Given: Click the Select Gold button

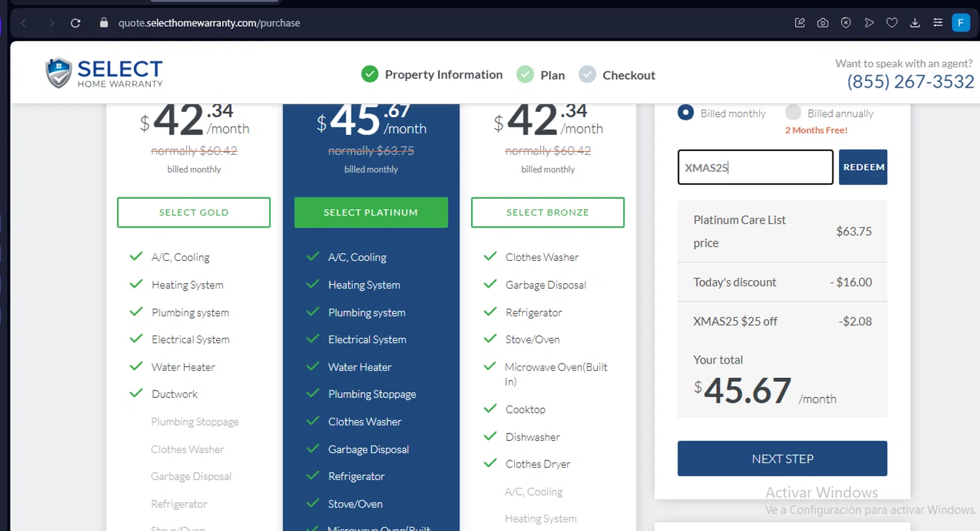Looking at the screenshot, I should coord(193,213).
